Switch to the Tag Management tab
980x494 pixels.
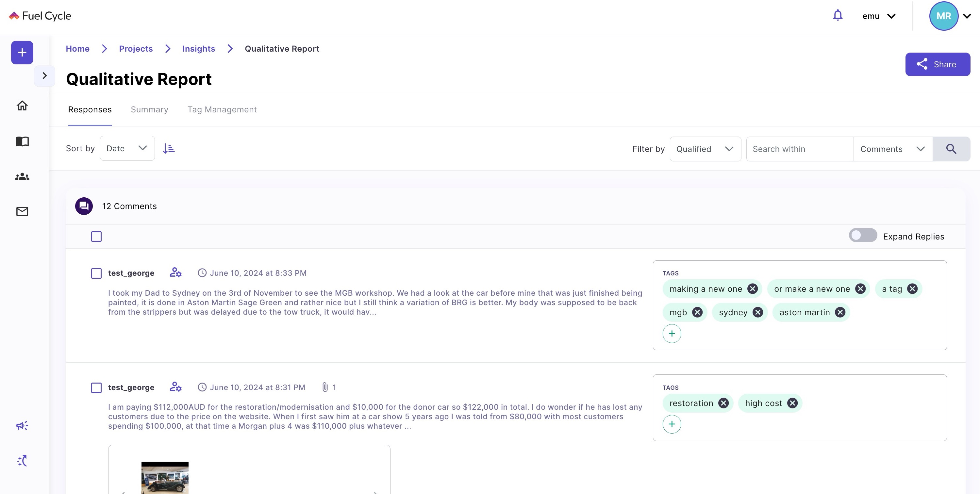point(222,109)
